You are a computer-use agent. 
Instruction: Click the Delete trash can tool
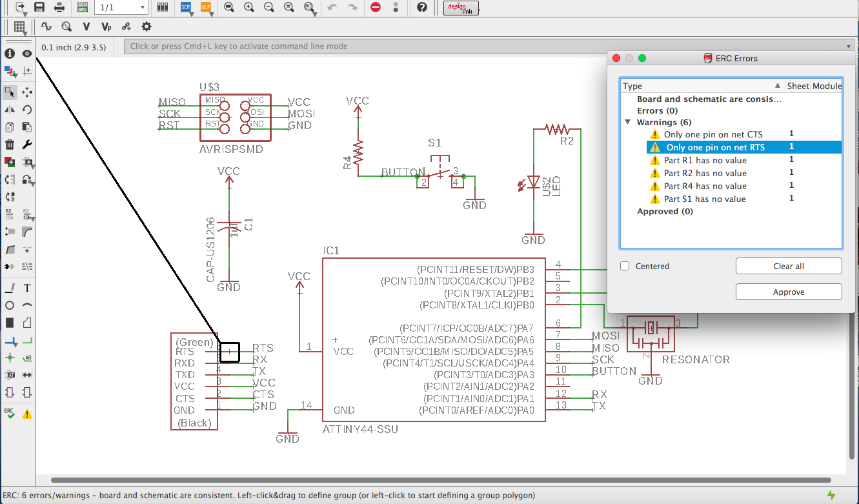[x=10, y=145]
